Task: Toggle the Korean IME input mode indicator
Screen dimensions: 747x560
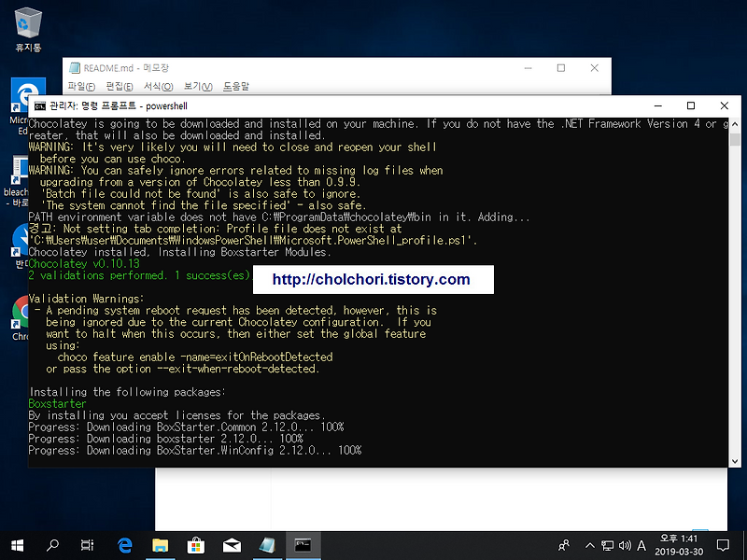Action: (x=642, y=546)
